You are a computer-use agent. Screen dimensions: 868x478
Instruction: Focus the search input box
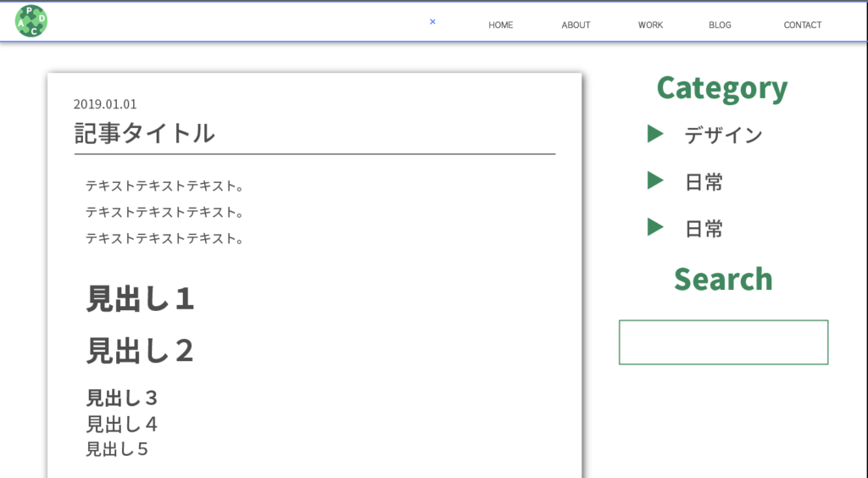[723, 342]
